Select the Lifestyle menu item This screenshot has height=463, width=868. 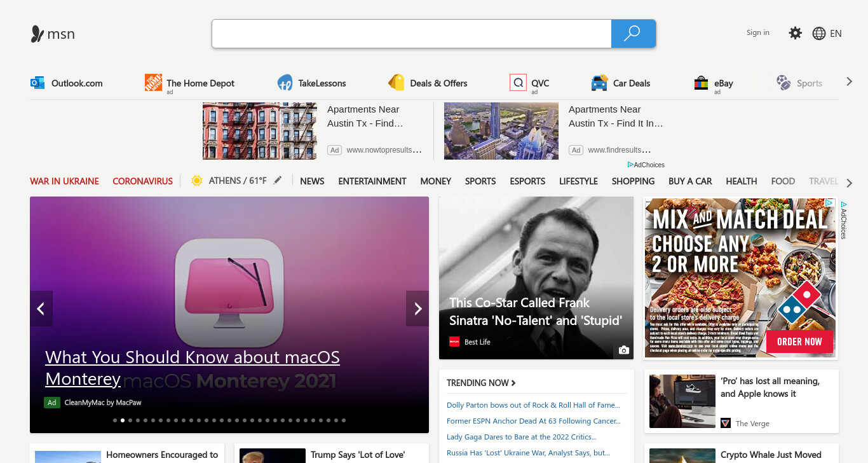[x=578, y=181]
